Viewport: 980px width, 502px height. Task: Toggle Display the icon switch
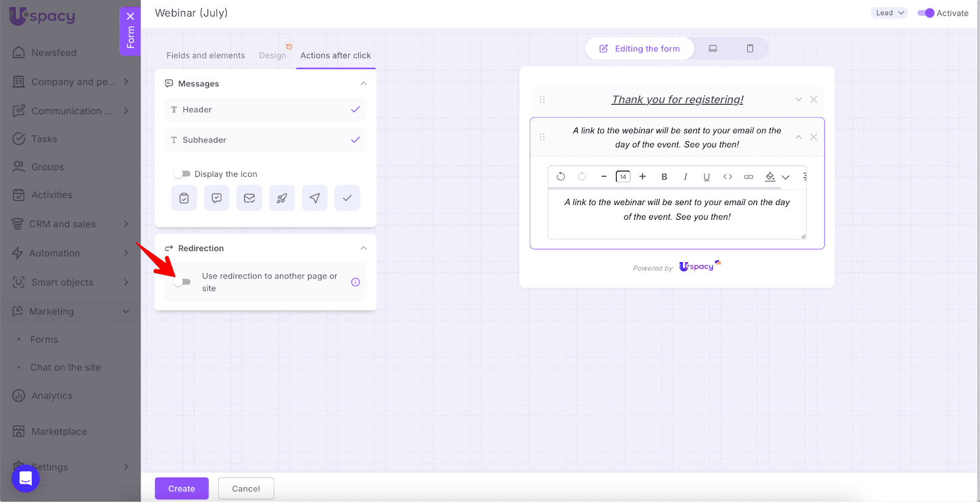[x=182, y=174]
